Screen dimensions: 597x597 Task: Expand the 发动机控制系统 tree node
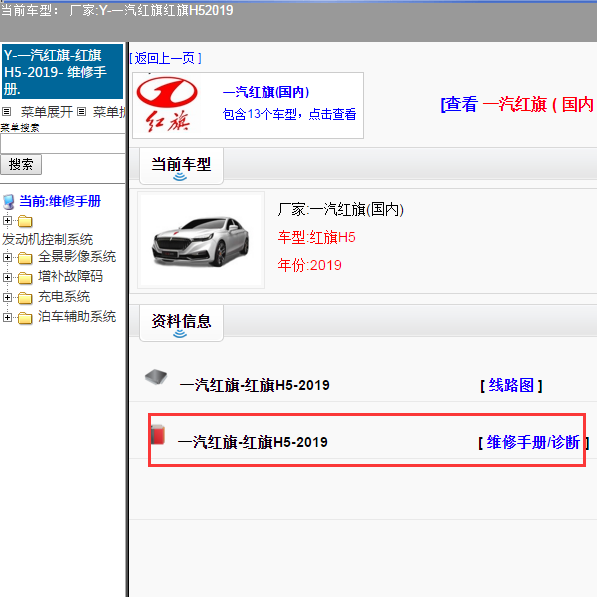click(x=7, y=220)
